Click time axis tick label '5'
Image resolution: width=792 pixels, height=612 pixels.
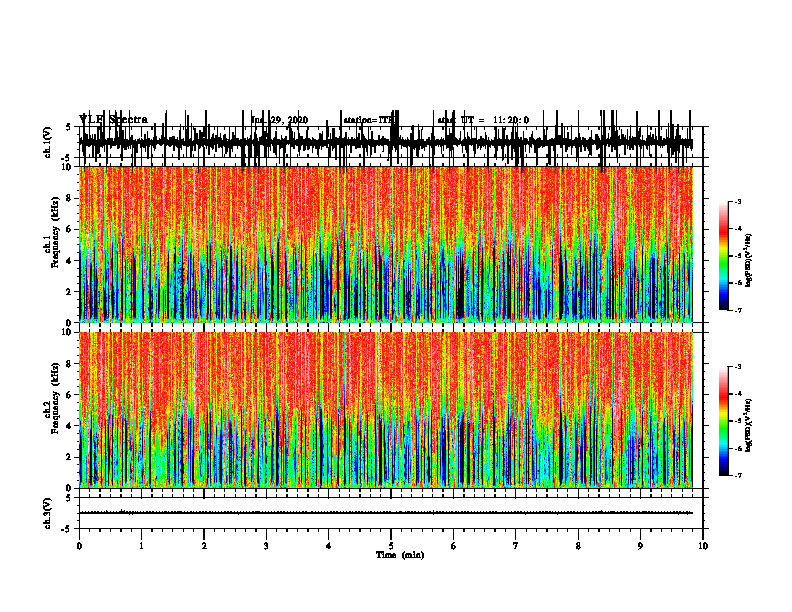coord(391,546)
